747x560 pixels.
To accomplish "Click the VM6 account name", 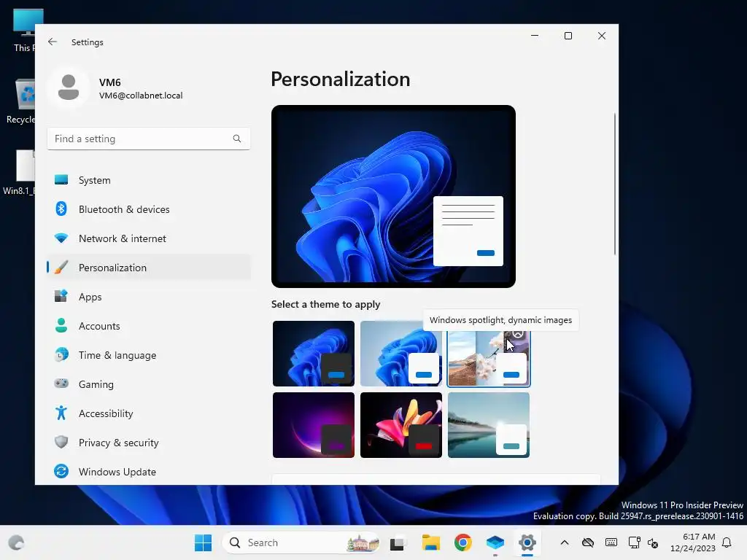I will 110,82.
